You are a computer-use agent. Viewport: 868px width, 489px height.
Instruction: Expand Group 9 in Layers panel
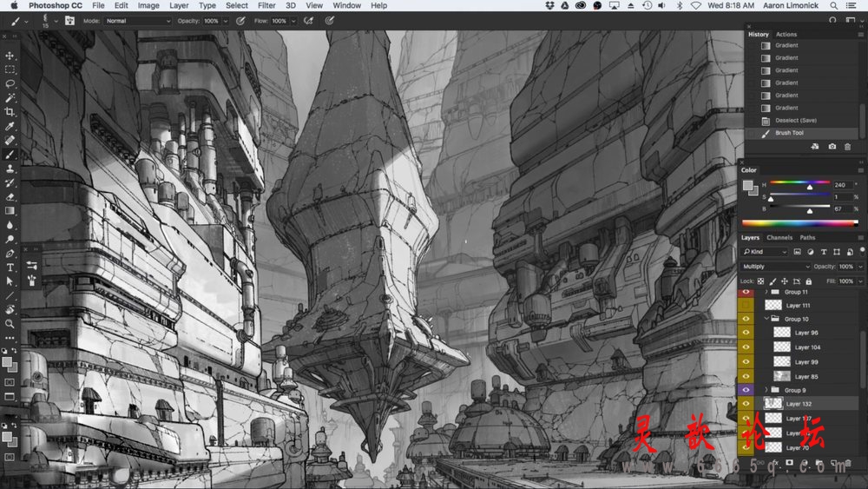766,390
